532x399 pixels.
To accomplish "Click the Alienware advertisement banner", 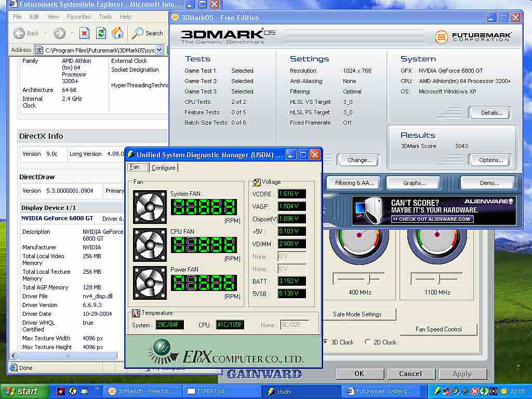I will point(434,210).
